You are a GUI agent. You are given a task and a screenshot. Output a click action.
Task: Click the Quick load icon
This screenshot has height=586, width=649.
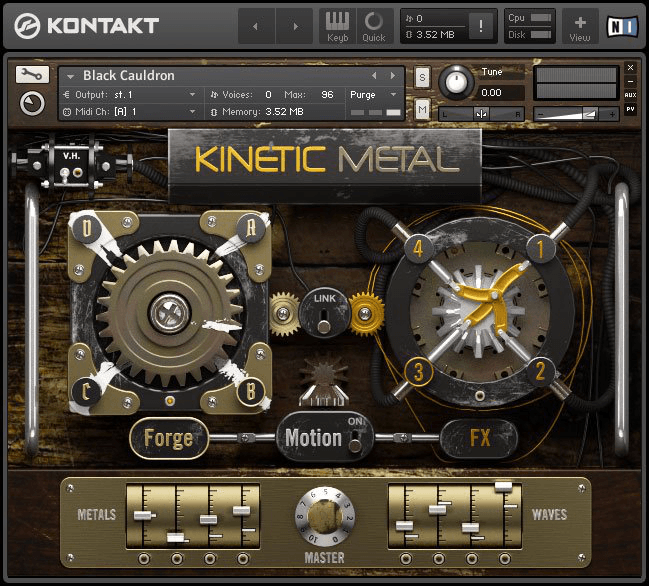pos(374,25)
